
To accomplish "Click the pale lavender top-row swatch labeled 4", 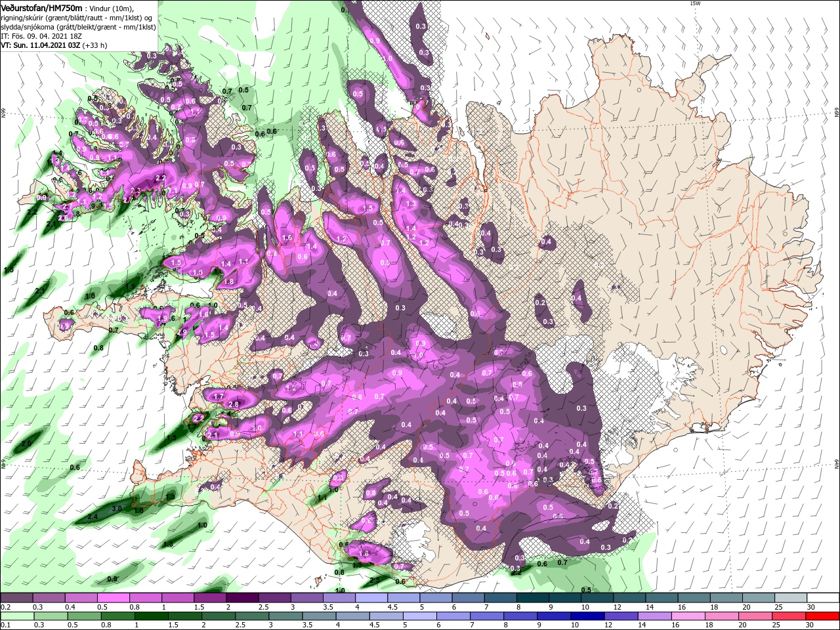I will [x=371, y=598].
